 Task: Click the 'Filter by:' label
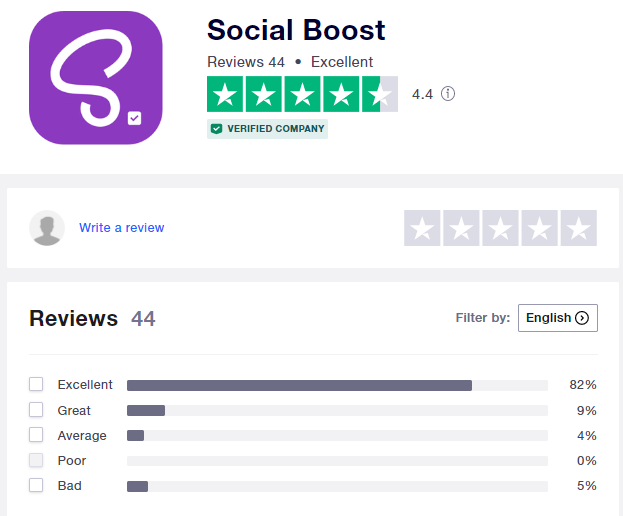click(x=483, y=318)
